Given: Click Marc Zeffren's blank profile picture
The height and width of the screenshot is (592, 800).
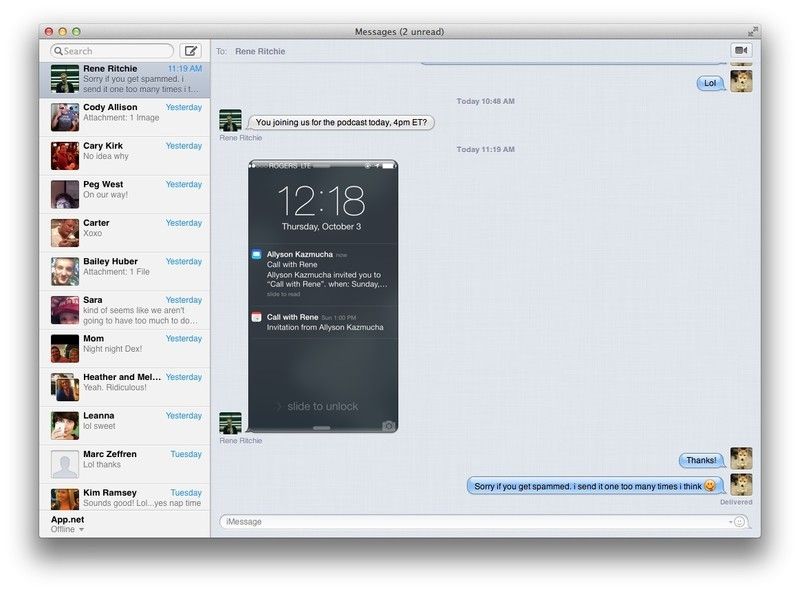Looking at the screenshot, I should (65, 464).
